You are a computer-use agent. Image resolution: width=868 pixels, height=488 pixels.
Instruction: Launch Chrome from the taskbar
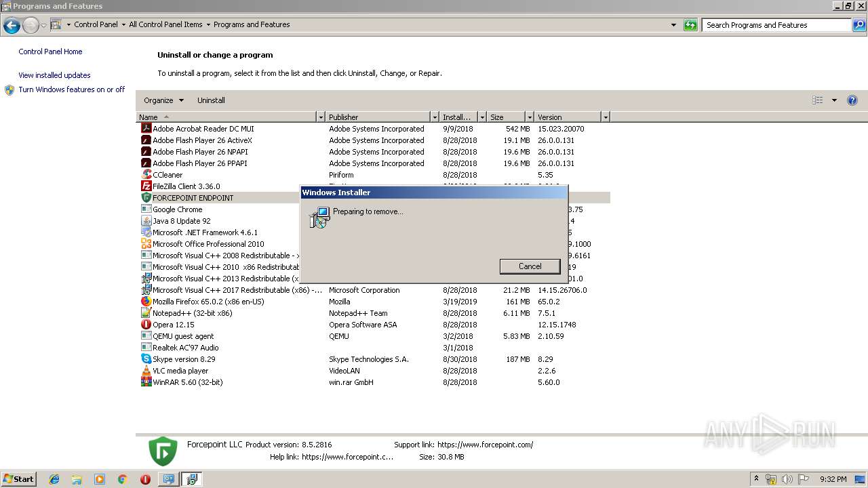[122, 479]
